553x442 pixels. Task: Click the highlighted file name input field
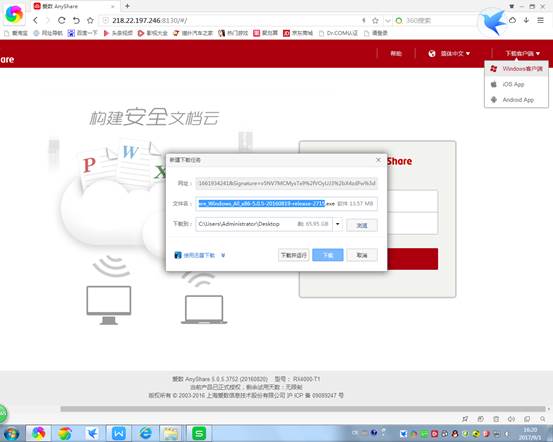(286, 204)
